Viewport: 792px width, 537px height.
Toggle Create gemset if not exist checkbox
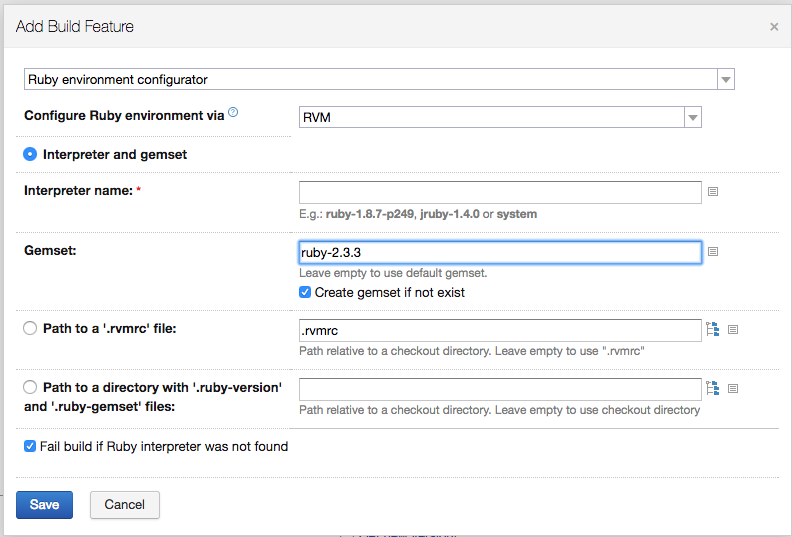pyautogui.click(x=305, y=292)
